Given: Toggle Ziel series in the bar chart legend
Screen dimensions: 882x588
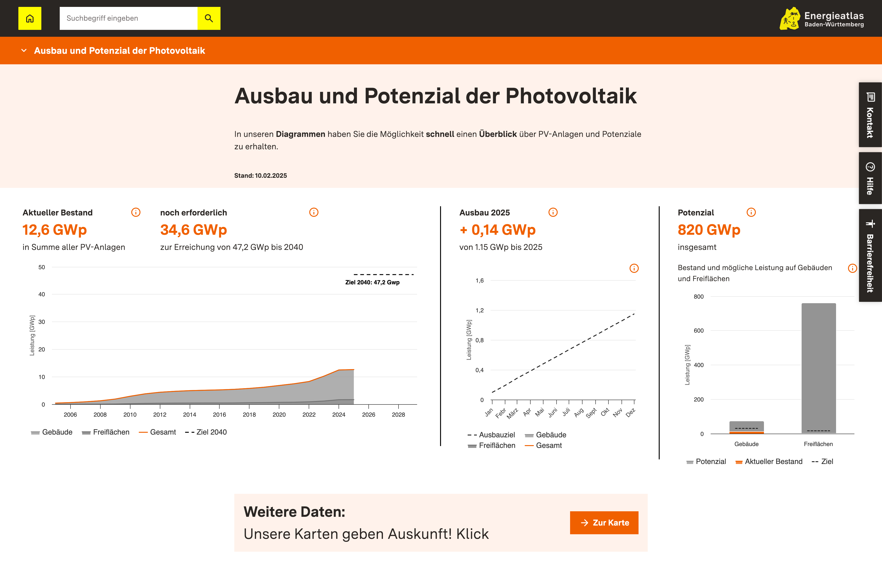Looking at the screenshot, I should point(822,462).
